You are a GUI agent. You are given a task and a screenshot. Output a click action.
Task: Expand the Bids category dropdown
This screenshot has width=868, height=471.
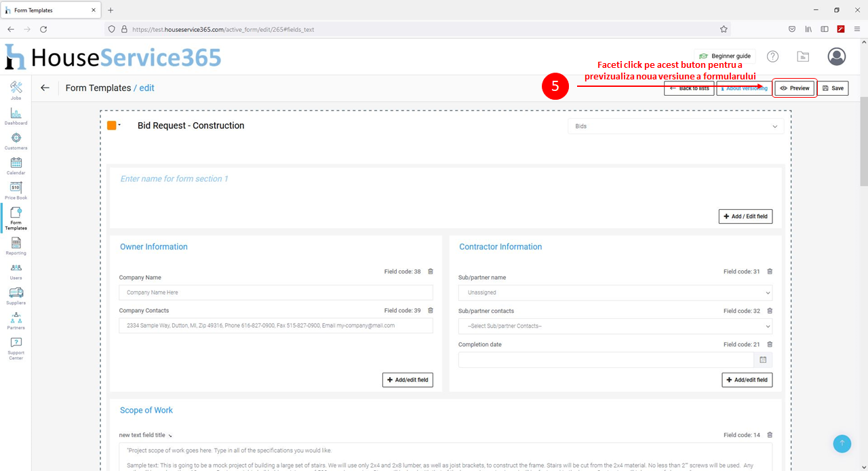(x=675, y=126)
